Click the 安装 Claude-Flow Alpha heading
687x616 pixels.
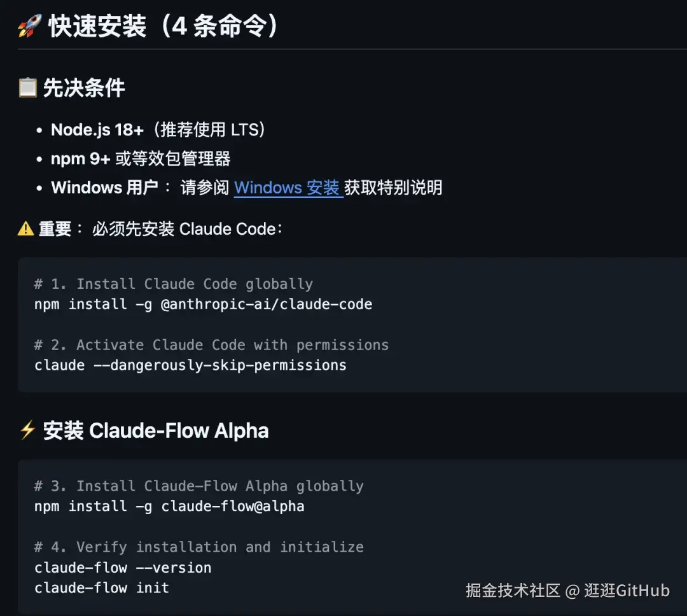(x=156, y=431)
